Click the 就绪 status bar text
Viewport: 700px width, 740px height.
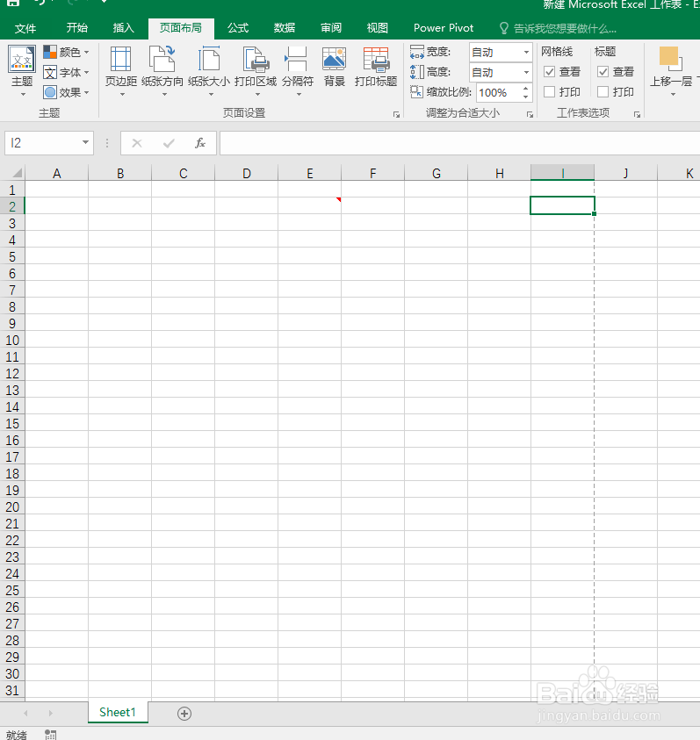coord(17,735)
